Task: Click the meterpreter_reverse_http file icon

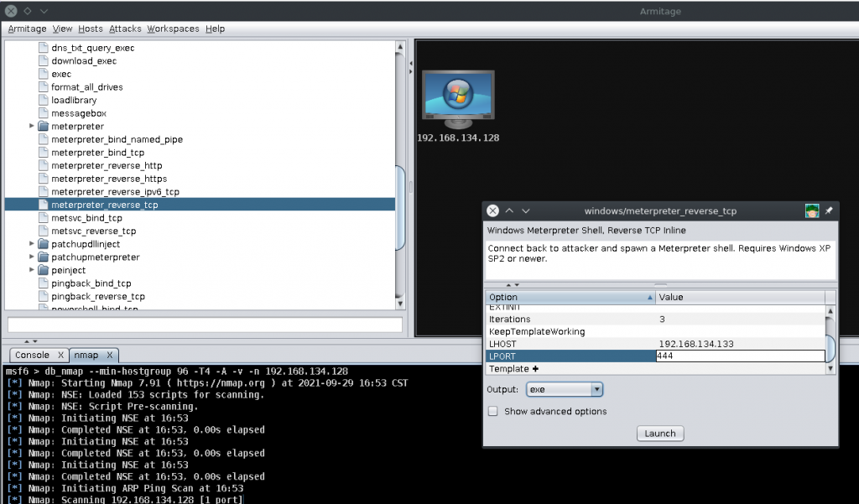Action: (44, 165)
